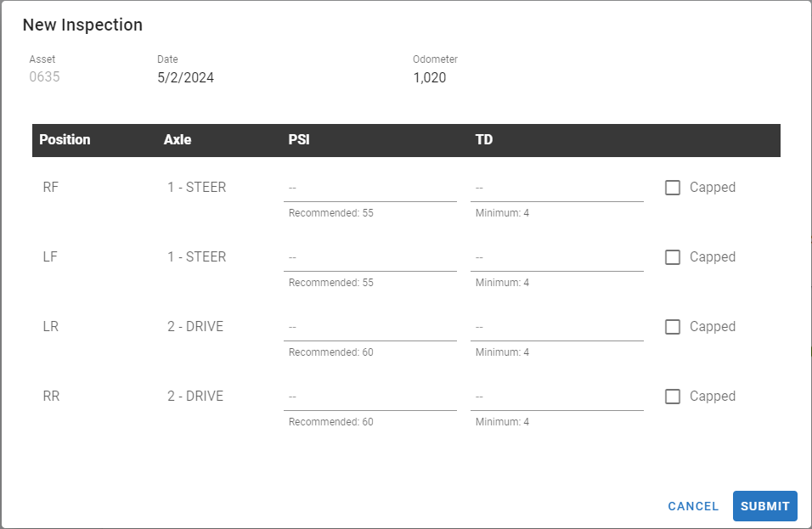
Task: Select the LR PSI field
Action: pyautogui.click(x=369, y=327)
